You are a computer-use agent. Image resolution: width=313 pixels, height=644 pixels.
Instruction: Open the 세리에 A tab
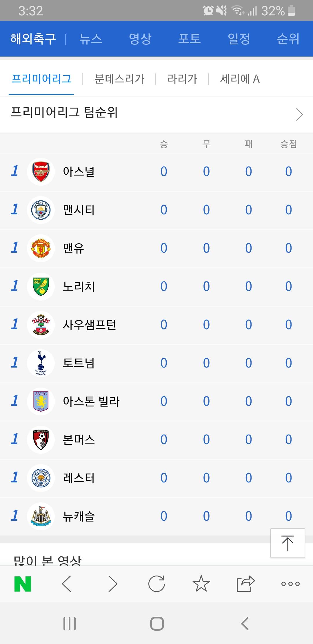240,79
